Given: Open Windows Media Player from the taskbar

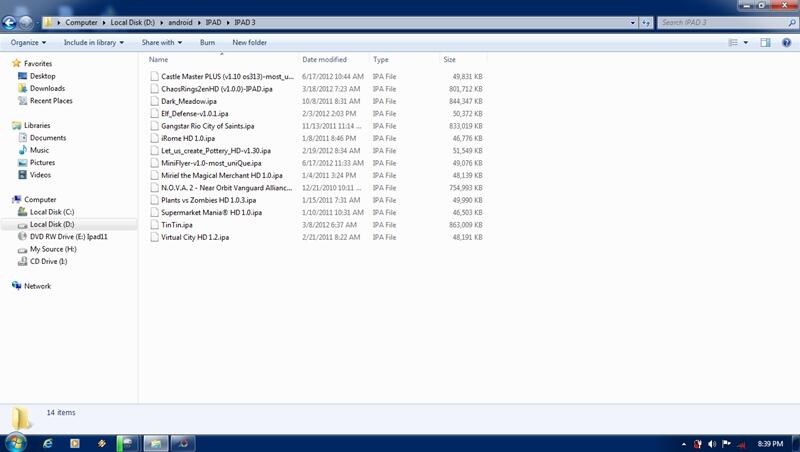Looking at the screenshot, I should [x=74, y=443].
